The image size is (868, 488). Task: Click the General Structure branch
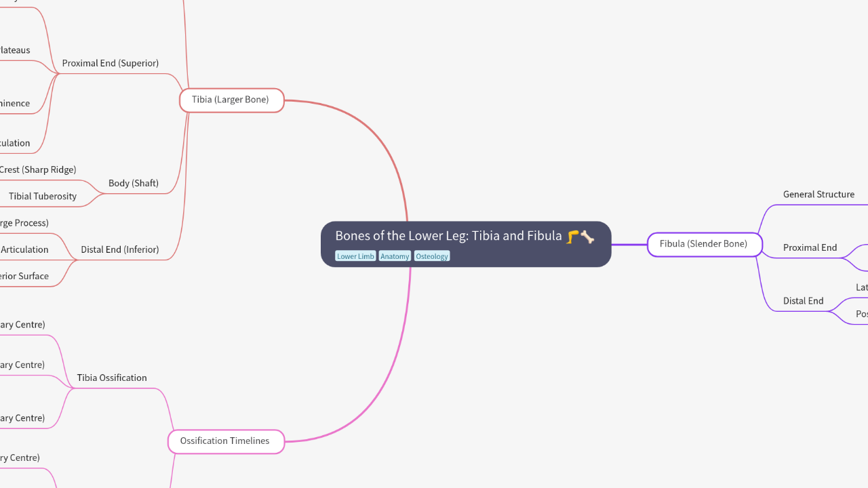(x=818, y=195)
